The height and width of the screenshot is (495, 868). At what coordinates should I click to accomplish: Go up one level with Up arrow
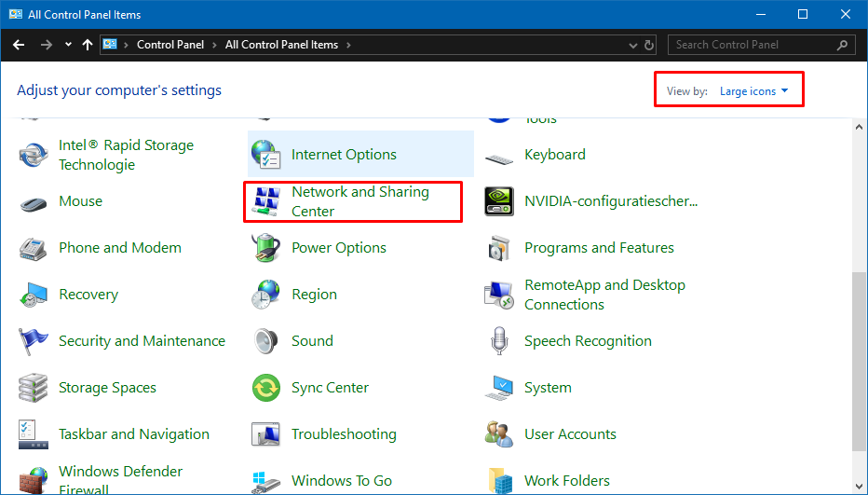(x=87, y=45)
